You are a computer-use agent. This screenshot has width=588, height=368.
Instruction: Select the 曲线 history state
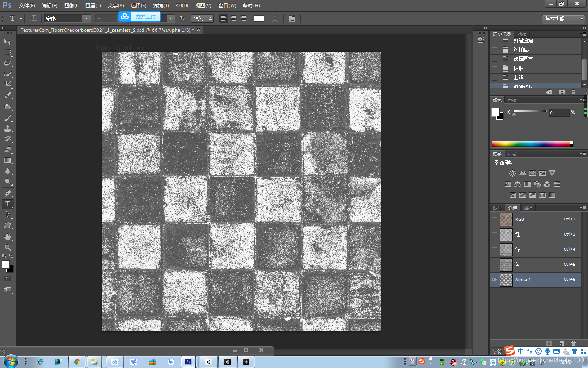coord(535,78)
